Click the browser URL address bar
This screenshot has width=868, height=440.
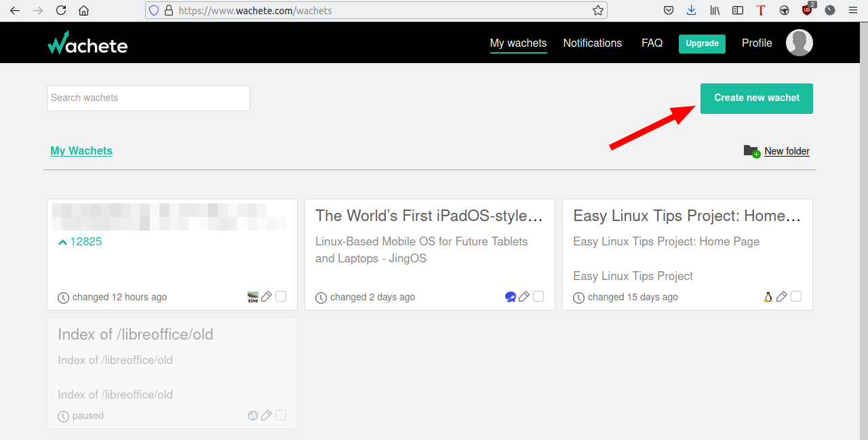click(x=376, y=10)
